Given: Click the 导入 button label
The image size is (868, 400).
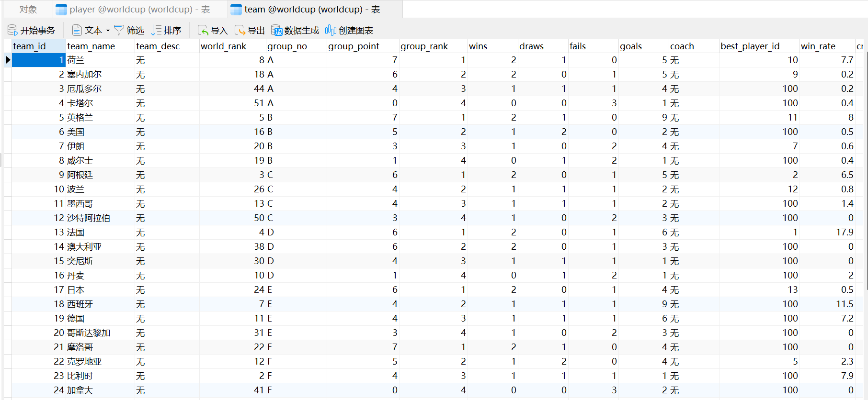Looking at the screenshot, I should pos(219,31).
